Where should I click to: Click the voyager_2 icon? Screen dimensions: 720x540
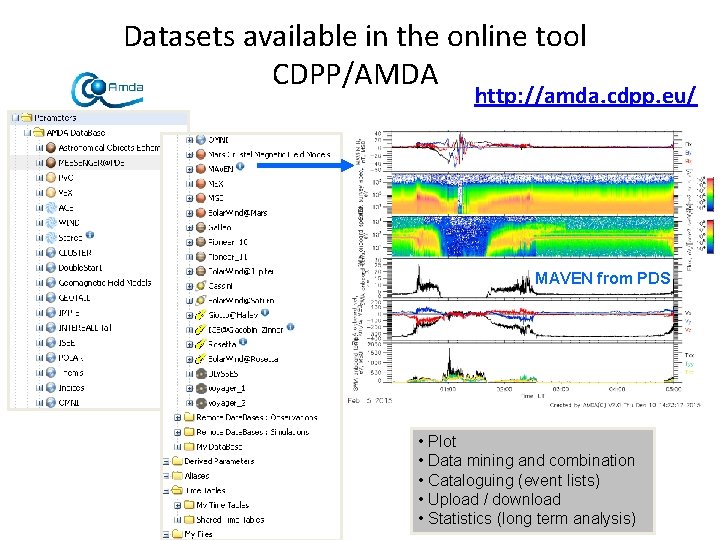point(201,403)
